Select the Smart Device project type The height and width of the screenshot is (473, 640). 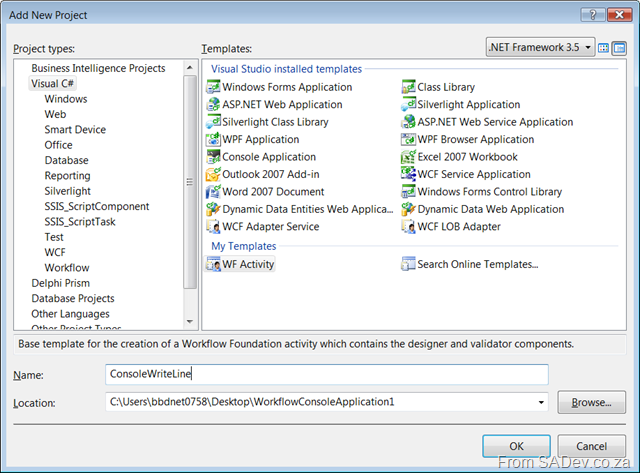tap(75, 130)
